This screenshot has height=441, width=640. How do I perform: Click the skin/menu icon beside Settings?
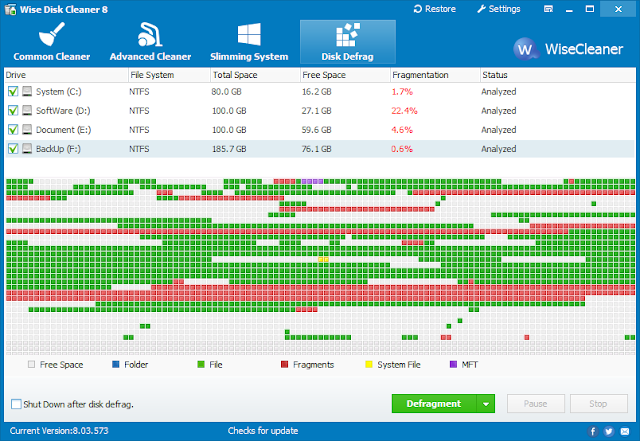pos(548,9)
